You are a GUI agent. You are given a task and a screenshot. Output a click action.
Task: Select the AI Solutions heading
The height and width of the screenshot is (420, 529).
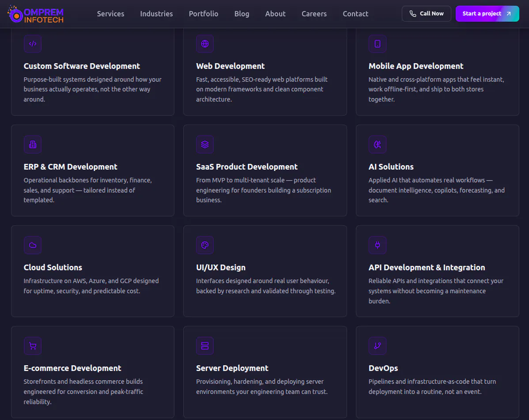[391, 166]
